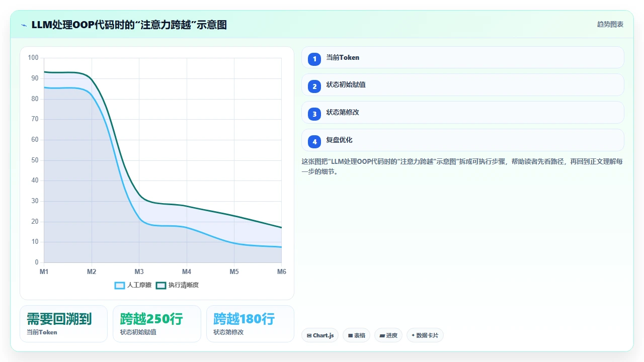This screenshot has width=644, height=362.
Task: Toggle the 人工摩擦 legend swatch
Action: coord(120,285)
